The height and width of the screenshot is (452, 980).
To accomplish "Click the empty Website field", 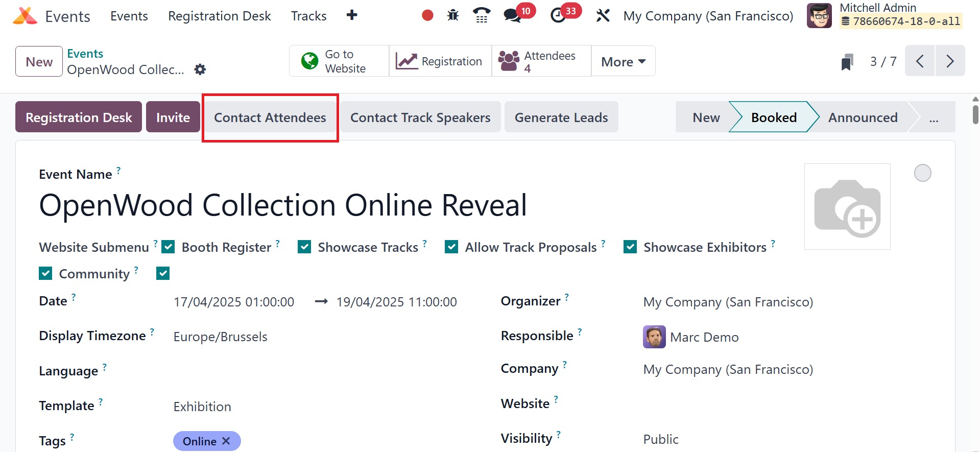I will tap(787, 404).
